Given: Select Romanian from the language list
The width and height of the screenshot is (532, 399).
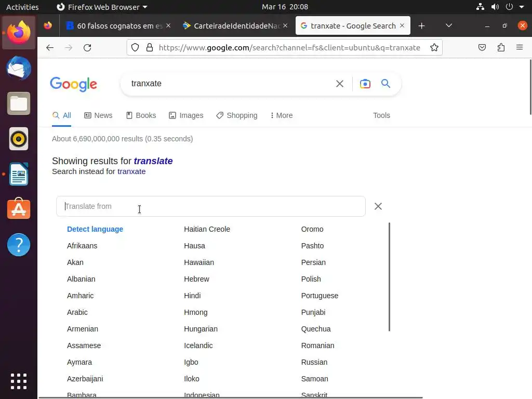Looking at the screenshot, I should (x=317, y=345).
